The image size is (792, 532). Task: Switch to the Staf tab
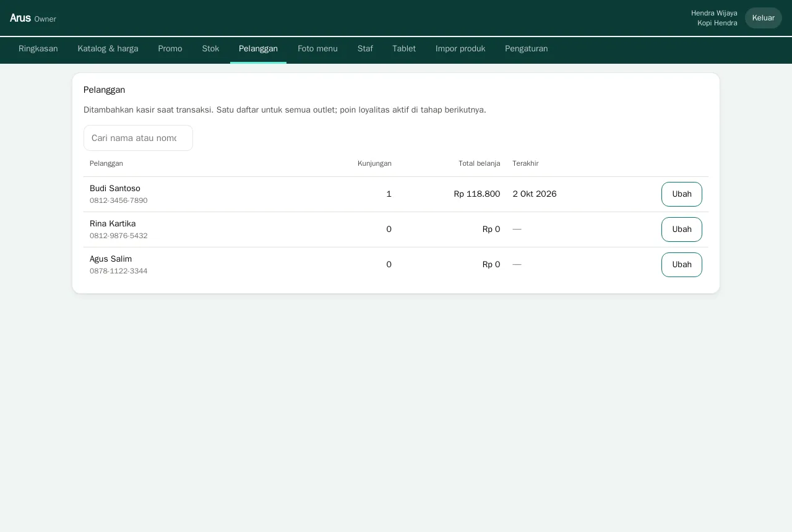[365, 49]
